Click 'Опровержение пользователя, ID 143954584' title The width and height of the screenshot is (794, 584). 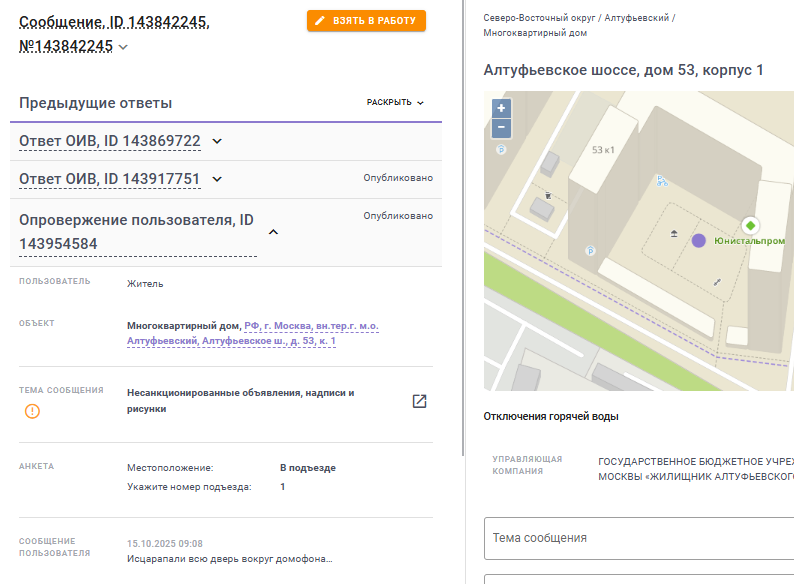(x=137, y=232)
